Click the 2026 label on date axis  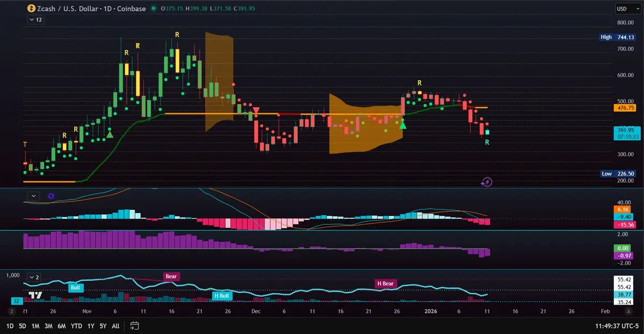pos(431,311)
